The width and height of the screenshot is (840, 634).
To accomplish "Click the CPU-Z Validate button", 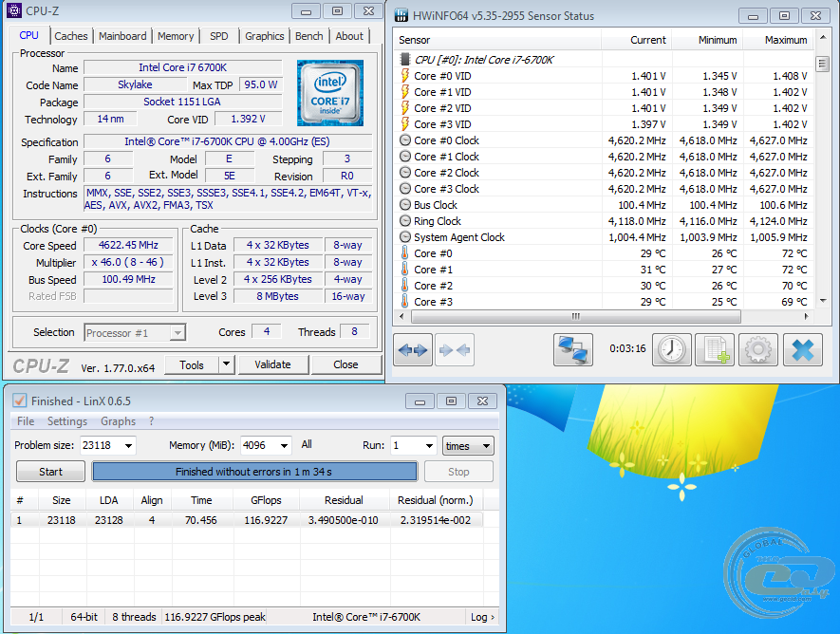I will pyautogui.click(x=272, y=364).
